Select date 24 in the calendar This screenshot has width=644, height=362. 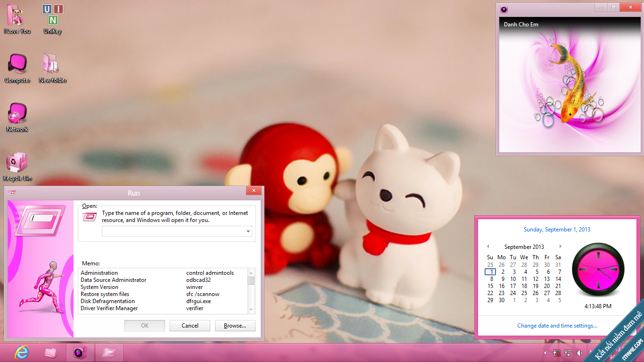pos(513,293)
